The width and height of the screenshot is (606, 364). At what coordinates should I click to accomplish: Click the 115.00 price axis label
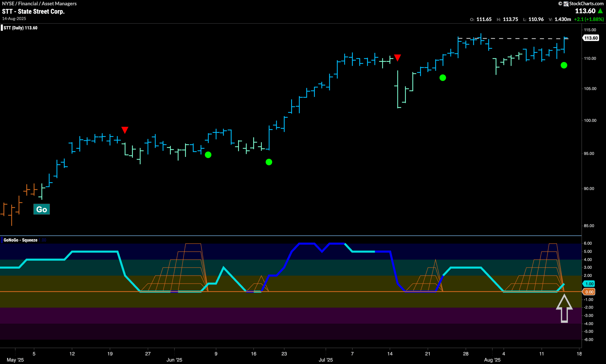pyautogui.click(x=590, y=30)
